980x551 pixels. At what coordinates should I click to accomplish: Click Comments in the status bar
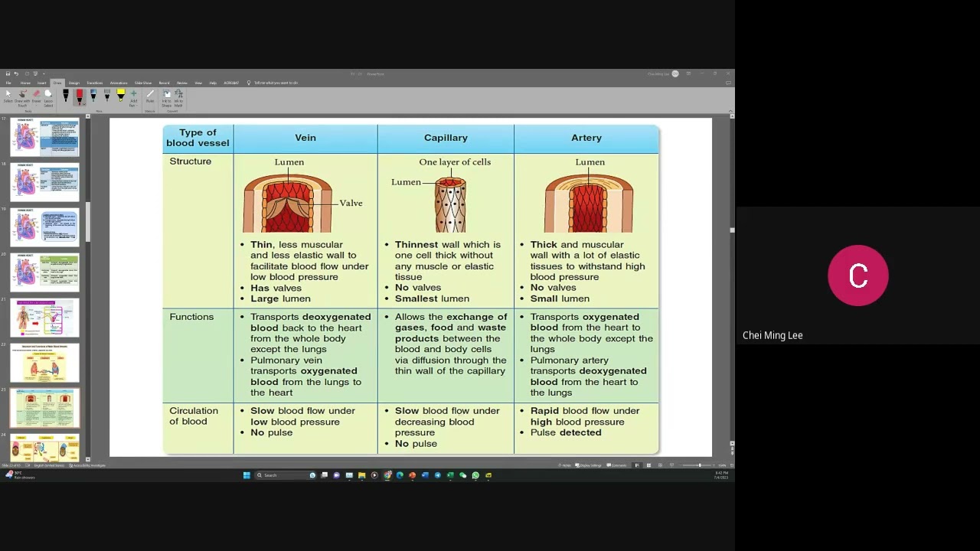tap(616, 465)
